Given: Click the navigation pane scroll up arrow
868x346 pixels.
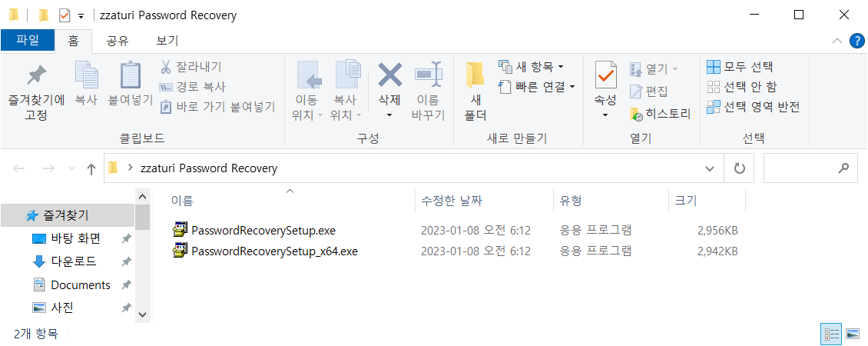Looking at the screenshot, I should coord(142,196).
